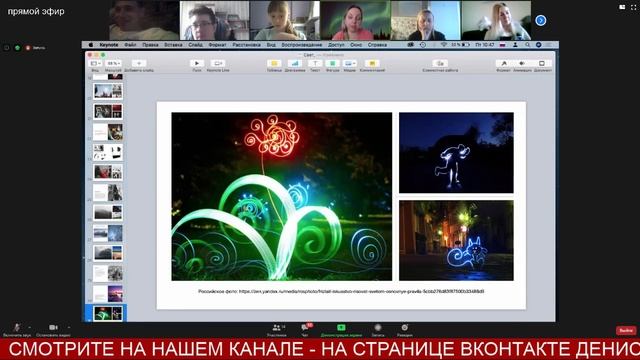Open the Правка menu
Viewport: 640px width, 360px height.
(x=150, y=45)
